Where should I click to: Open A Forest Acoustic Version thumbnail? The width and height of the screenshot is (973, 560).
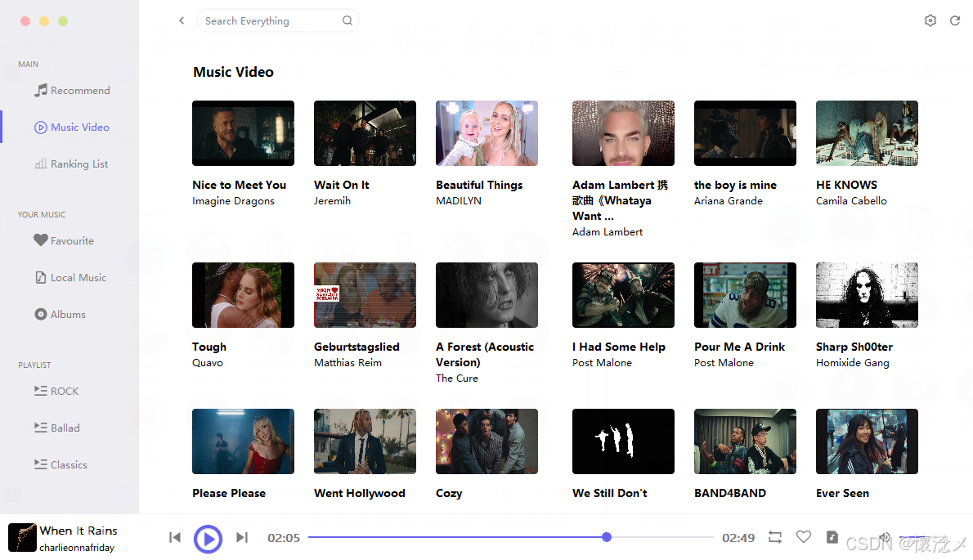[x=486, y=295]
